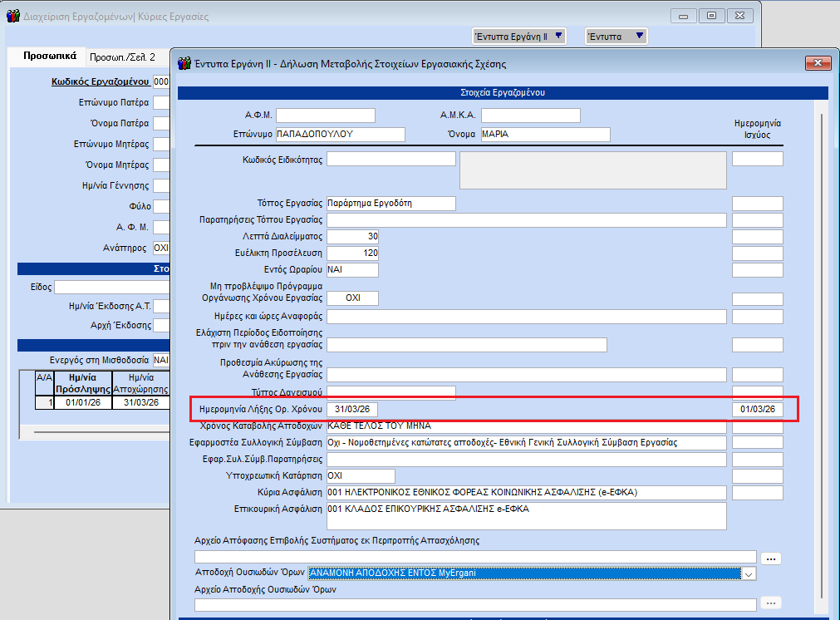Click the app icon in the Έντυπα Εργάνη ΙΙ dialog title bar
This screenshot has height=620, width=840.
(184, 63)
